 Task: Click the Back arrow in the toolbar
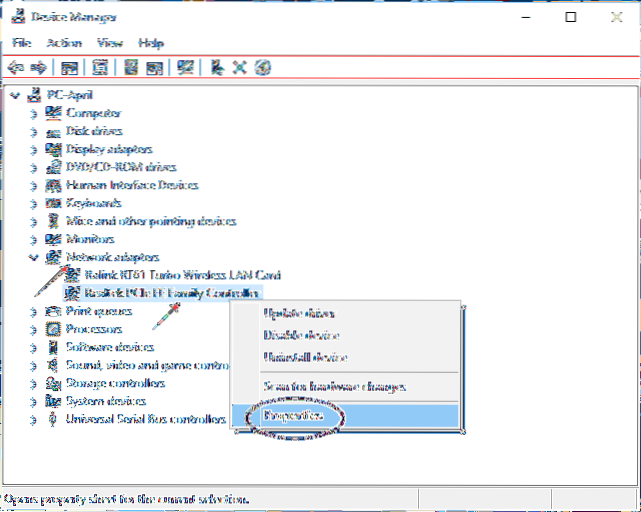click(x=16, y=67)
